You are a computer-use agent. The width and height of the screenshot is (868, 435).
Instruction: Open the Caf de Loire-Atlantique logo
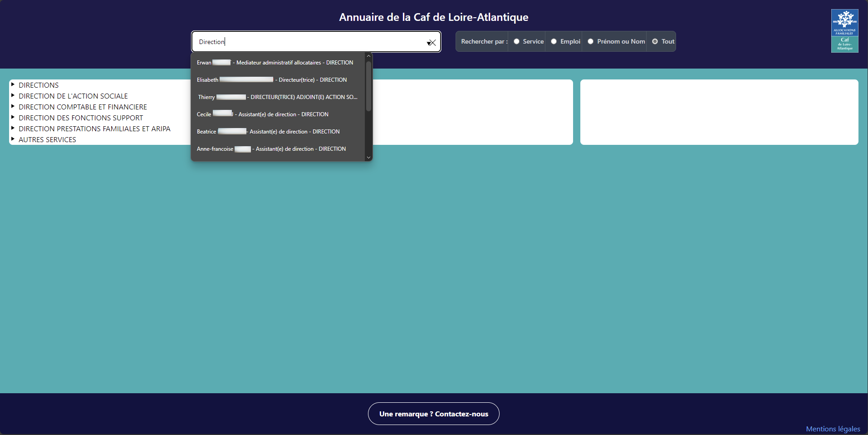844,31
